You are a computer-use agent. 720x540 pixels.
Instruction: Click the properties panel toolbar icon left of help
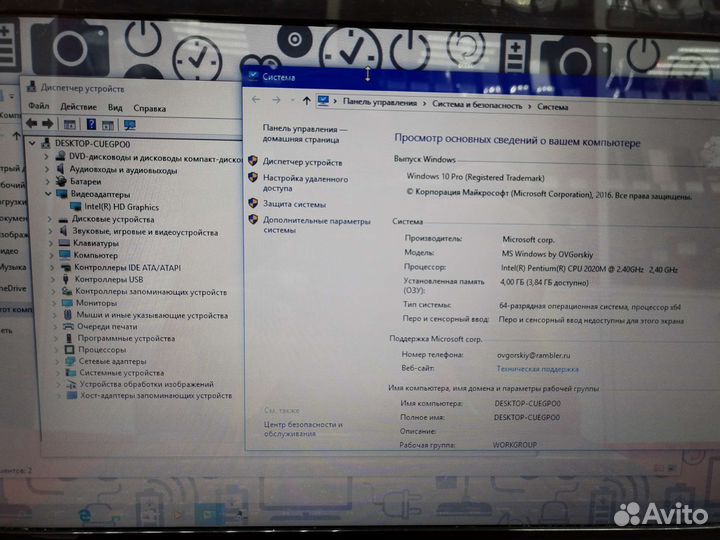(70, 124)
